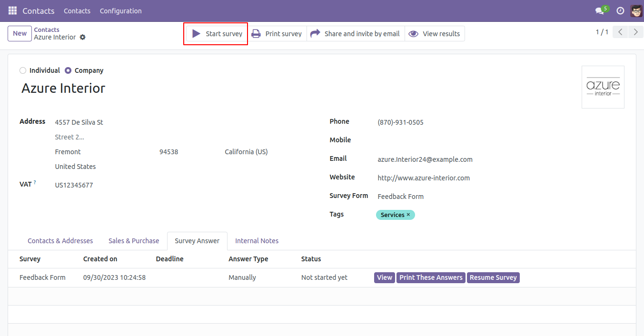Switch to Sales & Purchase tab
This screenshot has width=644, height=336.
pyautogui.click(x=134, y=241)
